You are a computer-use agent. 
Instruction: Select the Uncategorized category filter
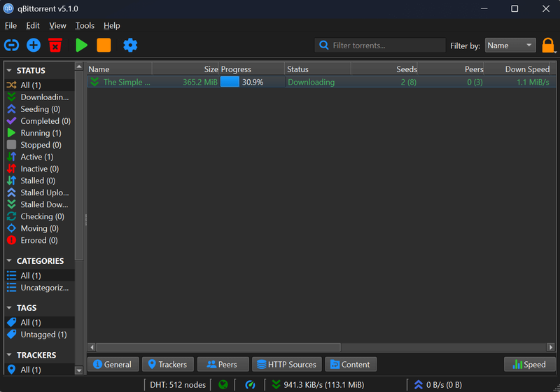(39, 288)
